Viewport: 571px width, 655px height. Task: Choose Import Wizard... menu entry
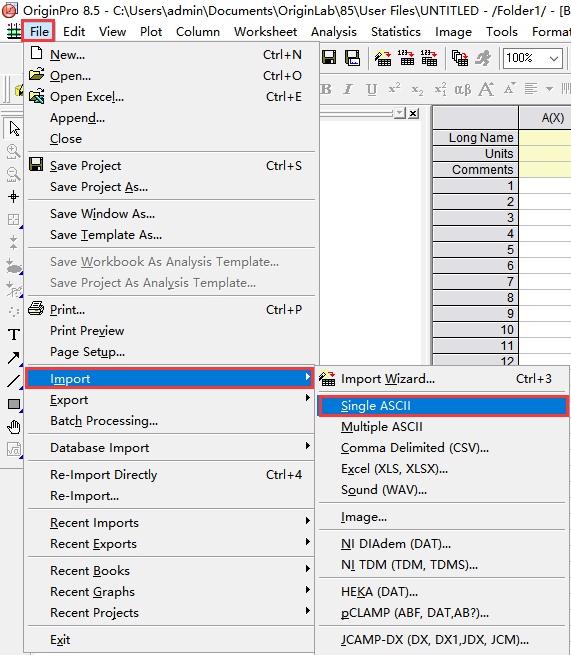(x=443, y=379)
